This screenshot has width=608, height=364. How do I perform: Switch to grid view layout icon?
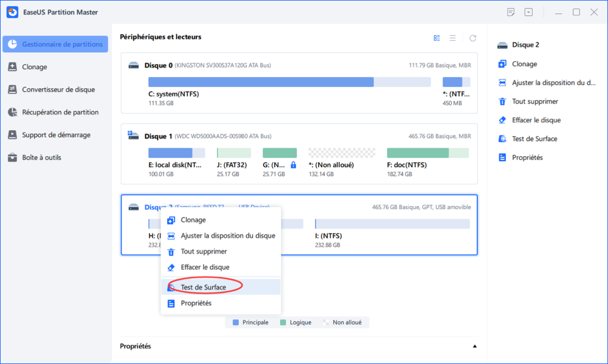[437, 38]
